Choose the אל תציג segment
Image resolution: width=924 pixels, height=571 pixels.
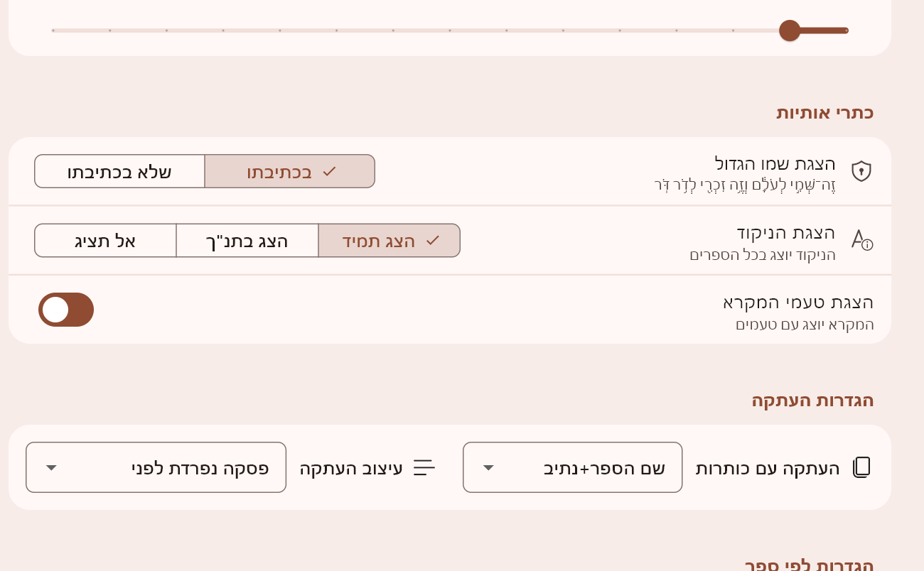[x=105, y=241]
